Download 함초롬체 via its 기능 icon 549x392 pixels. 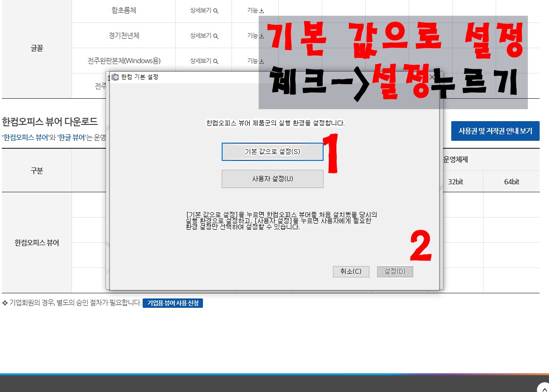click(x=261, y=11)
